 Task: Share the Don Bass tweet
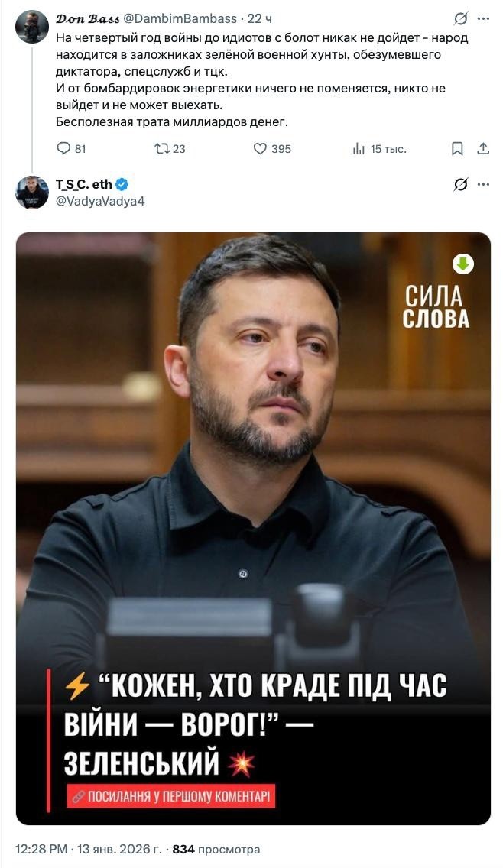coord(484,149)
